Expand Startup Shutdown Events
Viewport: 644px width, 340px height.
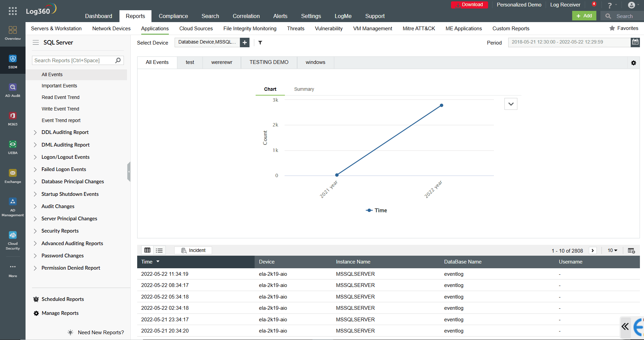click(35, 194)
